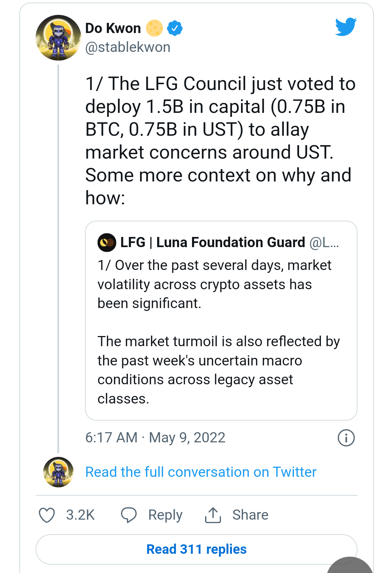This screenshot has height=573, width=392.
Task: Open Read the full conversation on Twitter
Action: (200, 472)
